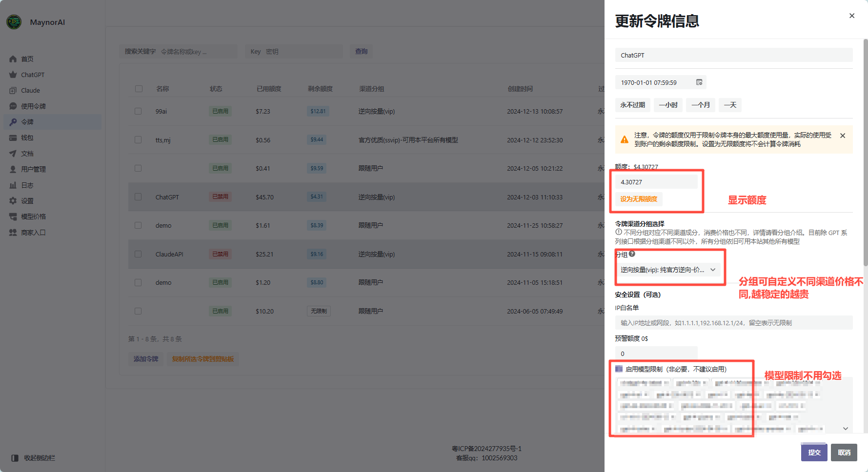Click 设为无限额度 button
The height and width of the screenshot is (472, 868).
(x=639, y=199)
